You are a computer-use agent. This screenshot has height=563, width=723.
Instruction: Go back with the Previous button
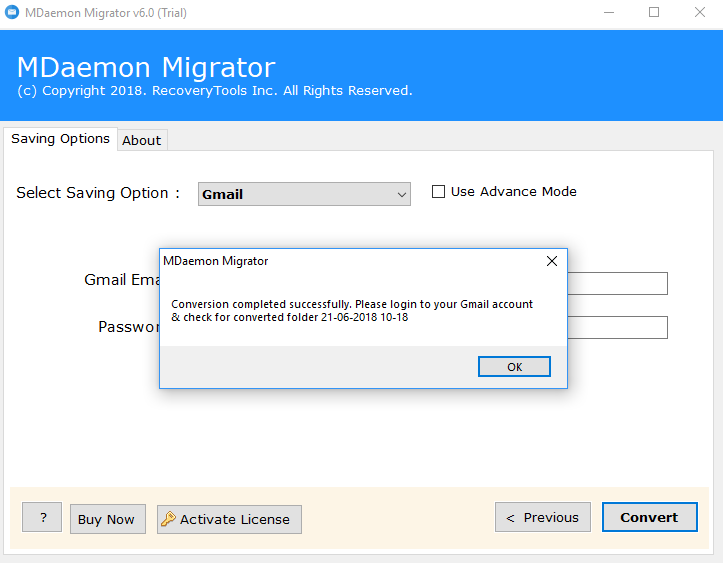click(x=543, y=517)
